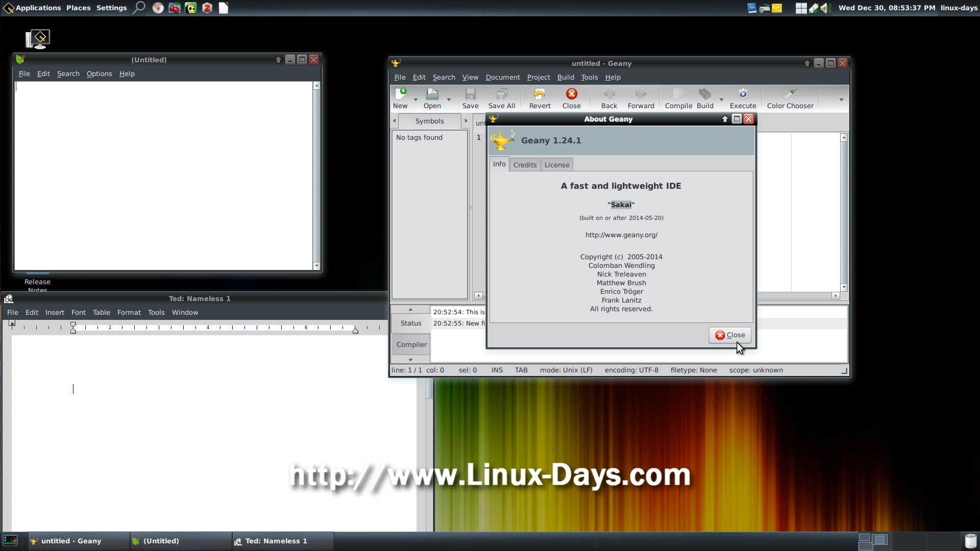This screenshot has width=980, height=551.
Task: Click the green smiley face launcher icon
Action: 191,8
